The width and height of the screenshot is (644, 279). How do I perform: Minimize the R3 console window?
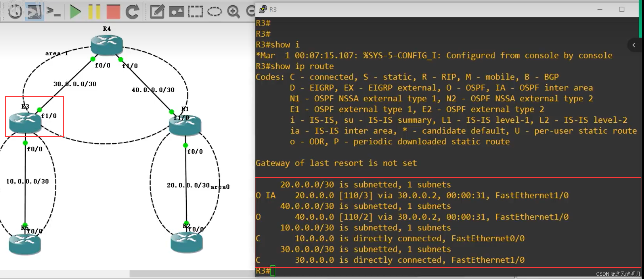coord(600,9)
